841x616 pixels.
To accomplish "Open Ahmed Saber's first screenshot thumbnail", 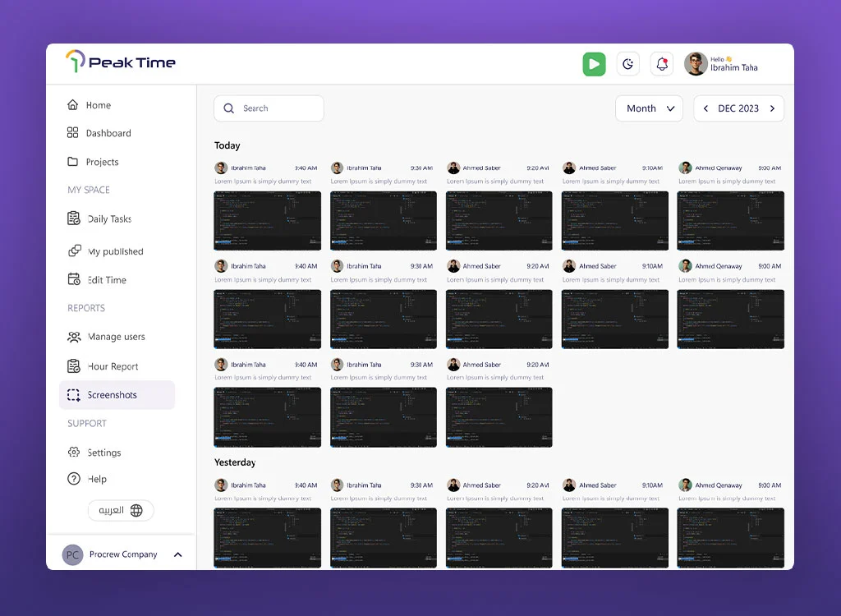I will pos(499,219).
